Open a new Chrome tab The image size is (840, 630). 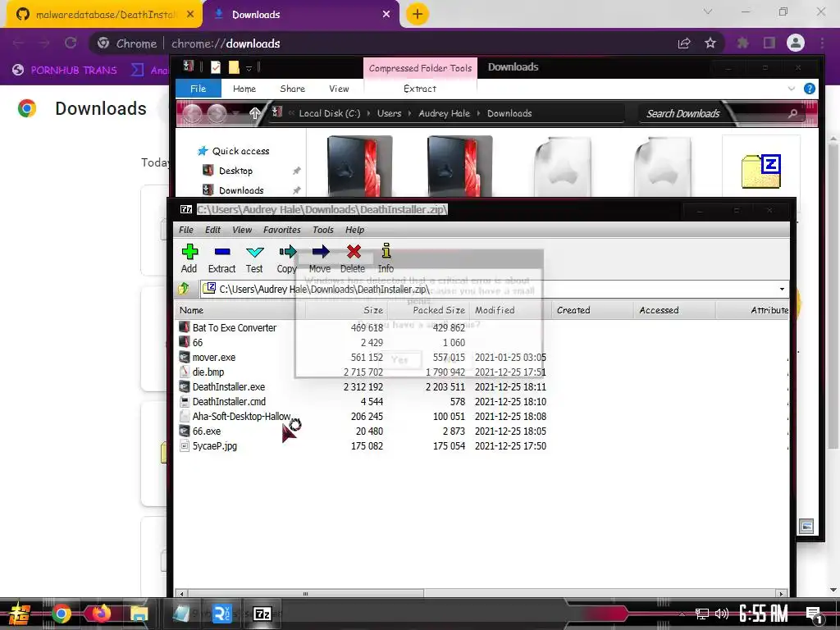(418, 14)
